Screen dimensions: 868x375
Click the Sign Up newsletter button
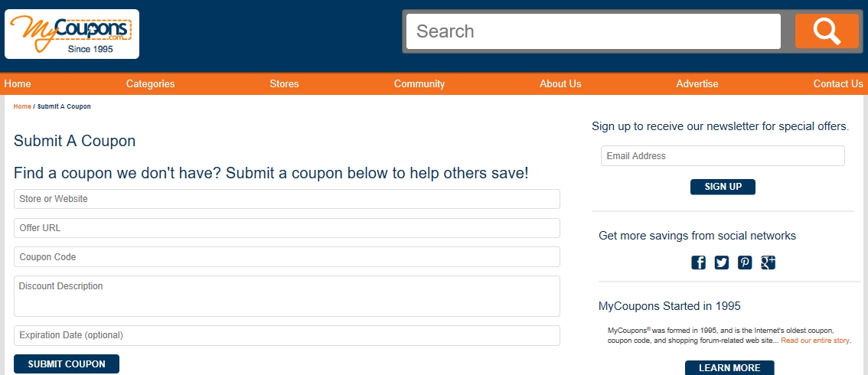(723, 187)
